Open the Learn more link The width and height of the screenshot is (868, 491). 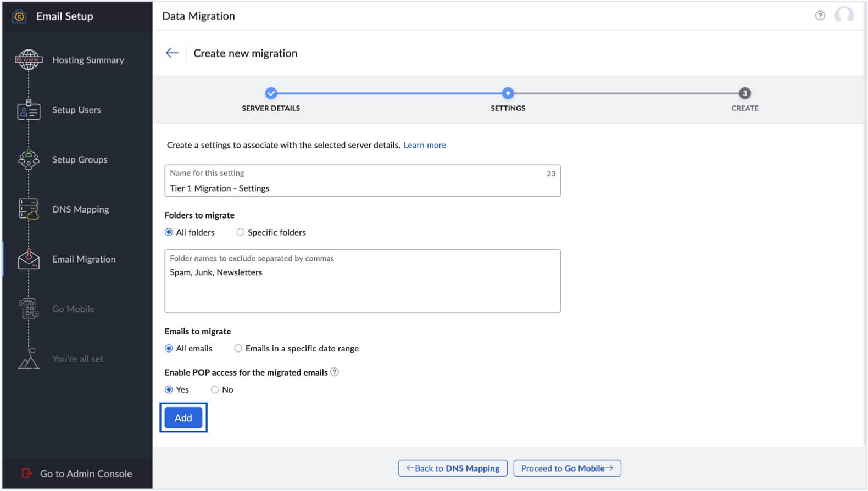(425, 146)
